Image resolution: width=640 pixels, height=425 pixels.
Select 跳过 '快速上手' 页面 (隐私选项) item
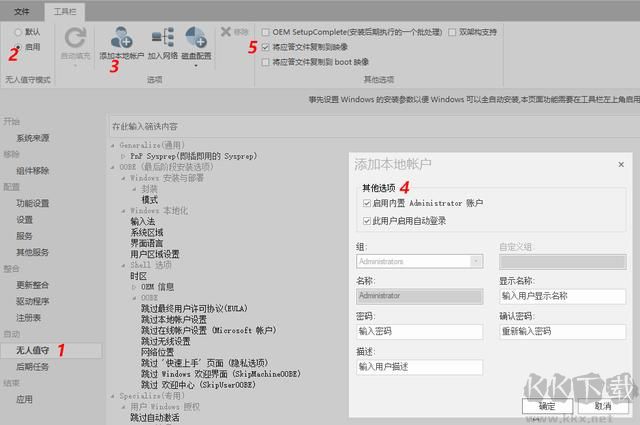coord(204,363)
